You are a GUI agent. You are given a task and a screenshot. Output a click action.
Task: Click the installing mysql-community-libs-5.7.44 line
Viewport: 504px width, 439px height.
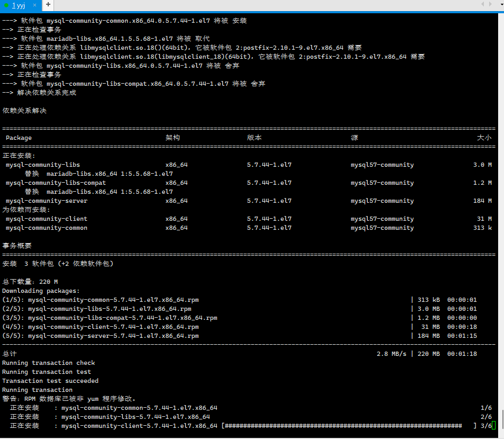(x=110, y=417)
